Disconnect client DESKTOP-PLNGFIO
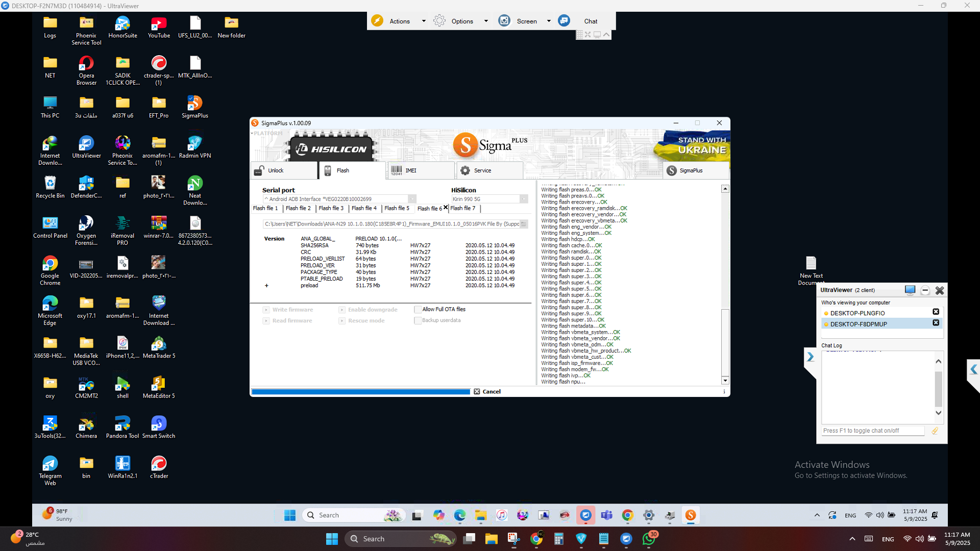This screenshot has width=980, height=551. coord(936,312)
